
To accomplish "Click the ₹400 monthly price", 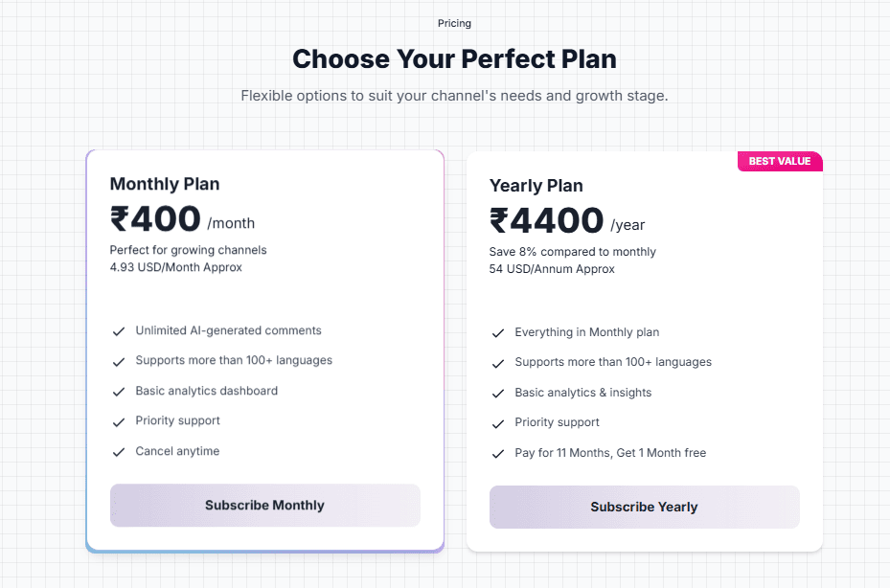I will [156, 219].
